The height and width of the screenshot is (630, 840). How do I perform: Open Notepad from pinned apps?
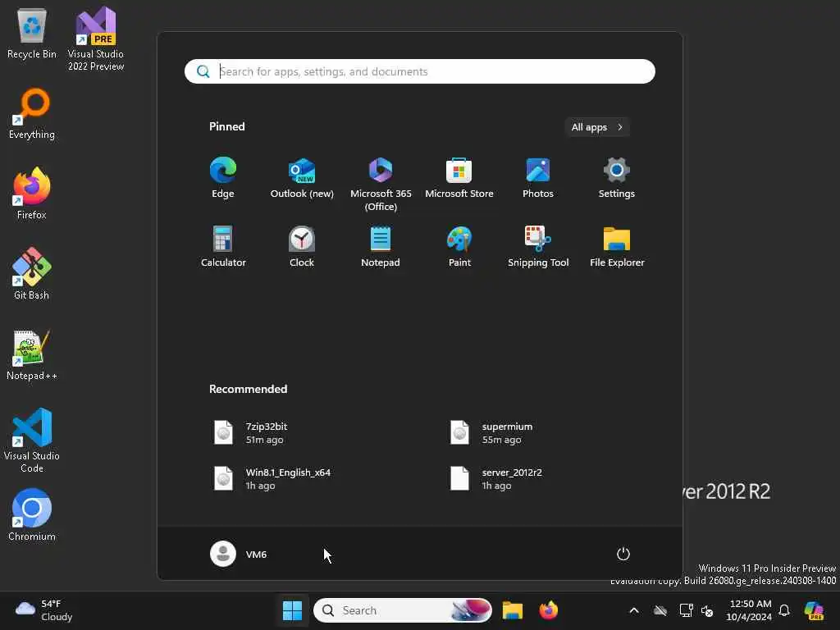(x=381, y=246)
